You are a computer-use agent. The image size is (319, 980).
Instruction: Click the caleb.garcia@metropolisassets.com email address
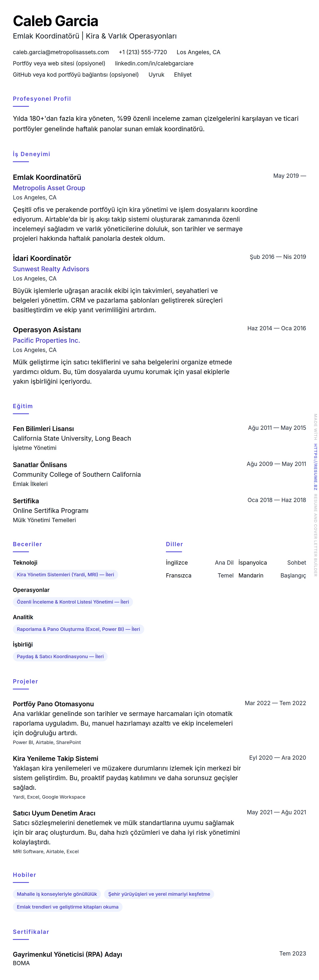pyautogui.click(x=61, y=52)
